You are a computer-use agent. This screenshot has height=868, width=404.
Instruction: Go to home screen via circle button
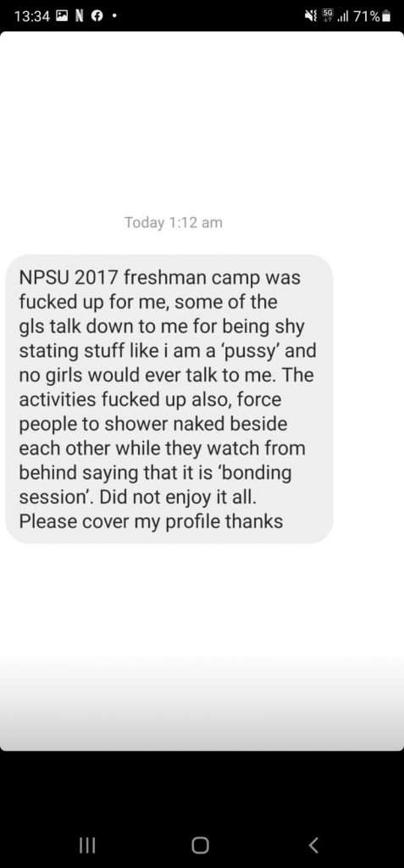[x=201, y=845]
